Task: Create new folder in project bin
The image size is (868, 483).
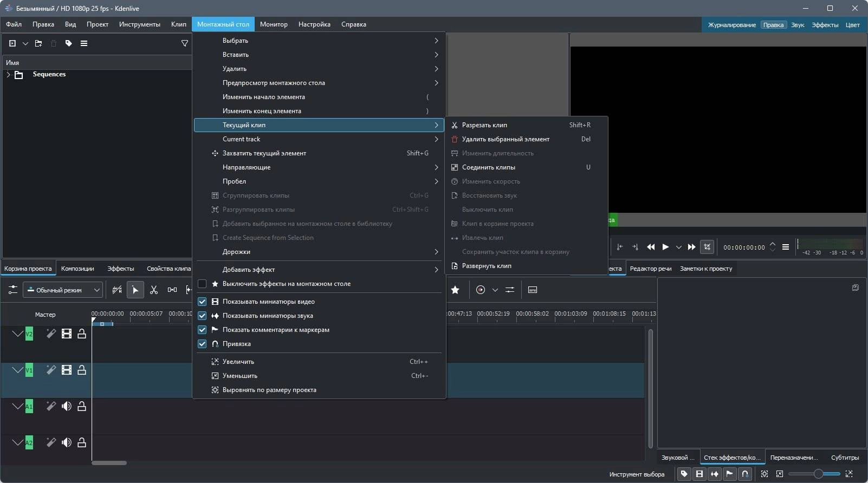Action: (38, 43)
